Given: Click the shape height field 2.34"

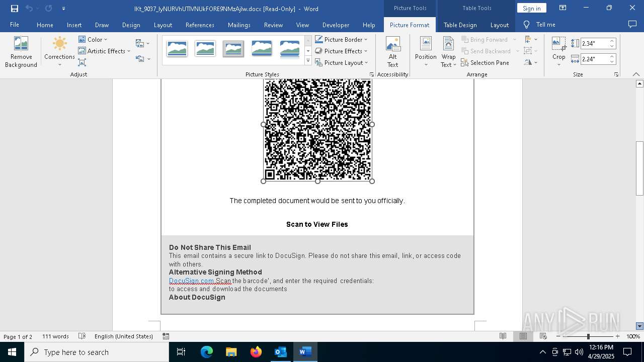Looking at the screenshot, I should point(595,44).
